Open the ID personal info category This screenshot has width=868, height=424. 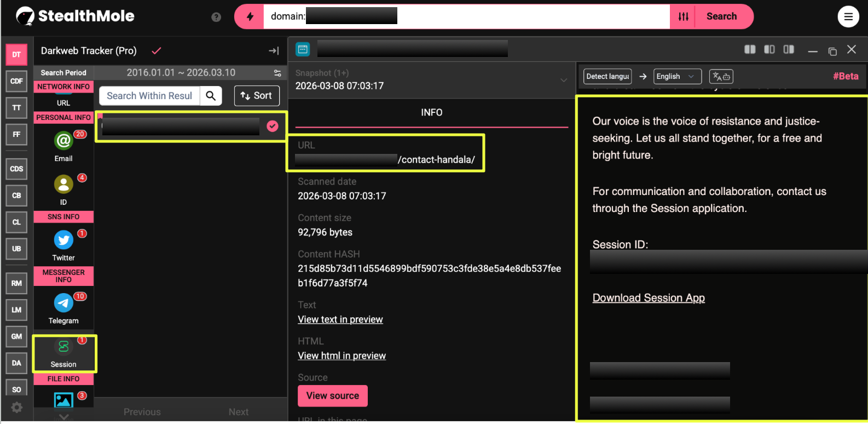[63, 185]
